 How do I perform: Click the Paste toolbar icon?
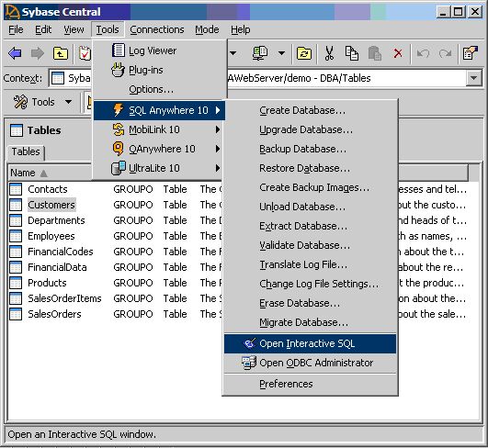pos(375,53)
